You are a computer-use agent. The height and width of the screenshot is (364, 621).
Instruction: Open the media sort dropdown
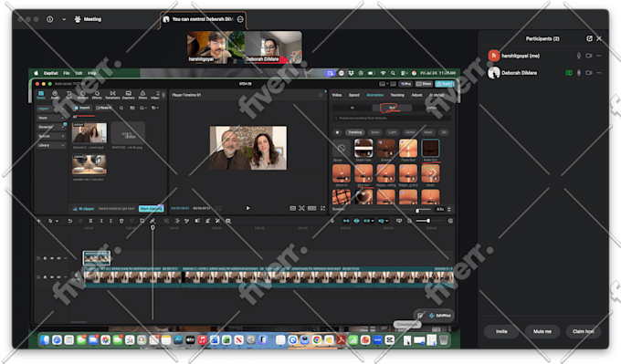pyautogui.click(x=143, y=108)
